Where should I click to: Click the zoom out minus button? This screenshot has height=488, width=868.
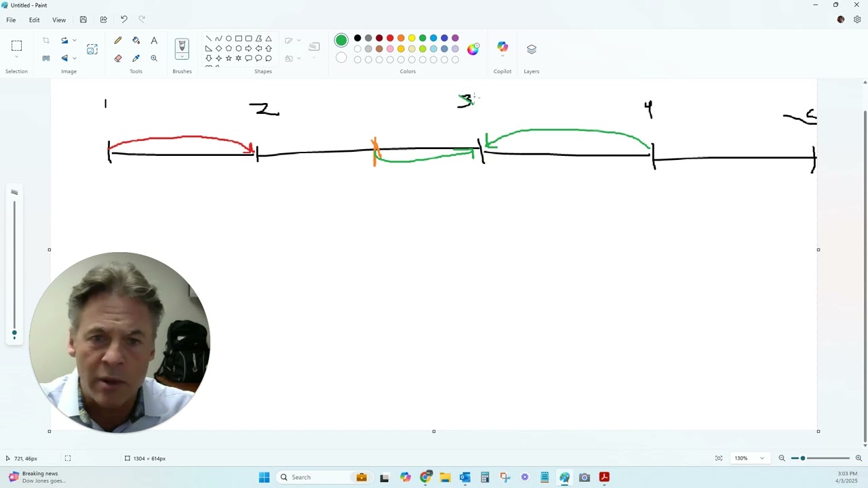(x=782, y=458)
